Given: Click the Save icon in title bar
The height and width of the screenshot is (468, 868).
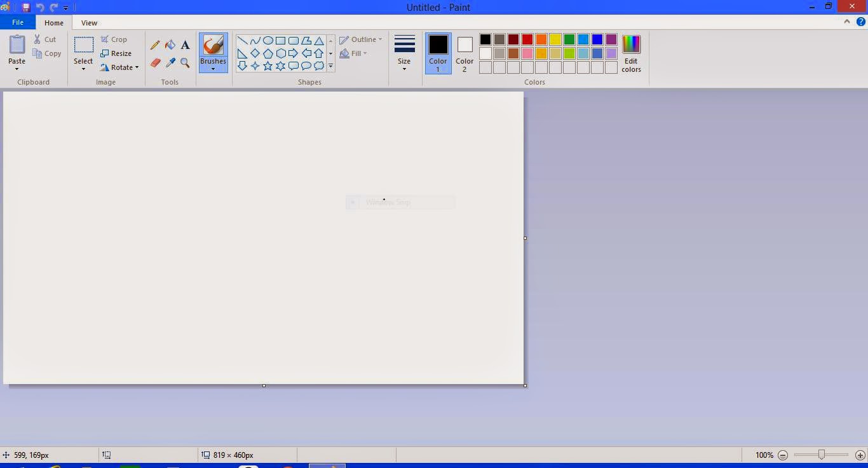Looking at the screenshot, I should (26, 8).
